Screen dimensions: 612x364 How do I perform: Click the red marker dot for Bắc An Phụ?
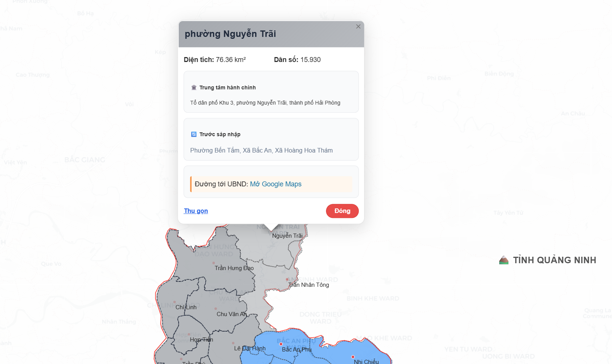pyautogui.click(x=281, y=344)
